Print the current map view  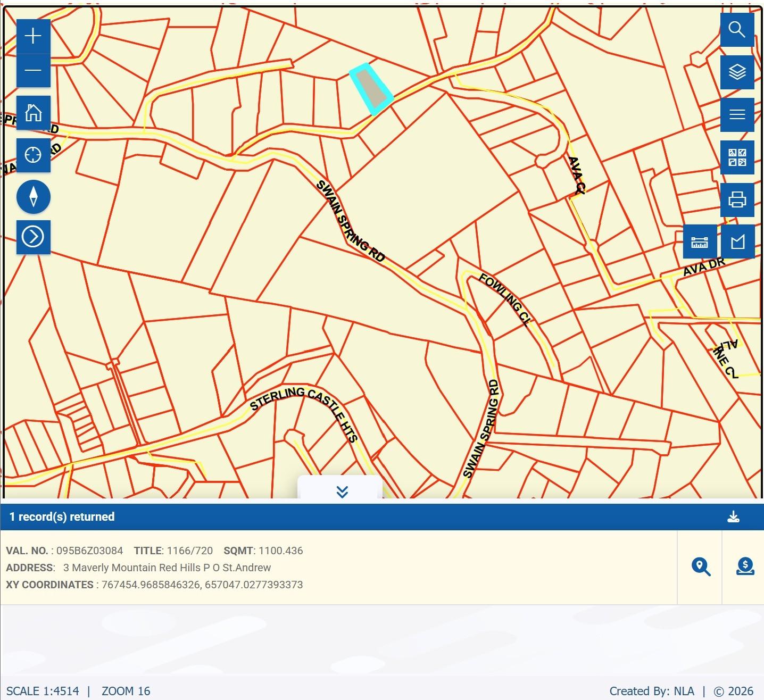(737, 200)
